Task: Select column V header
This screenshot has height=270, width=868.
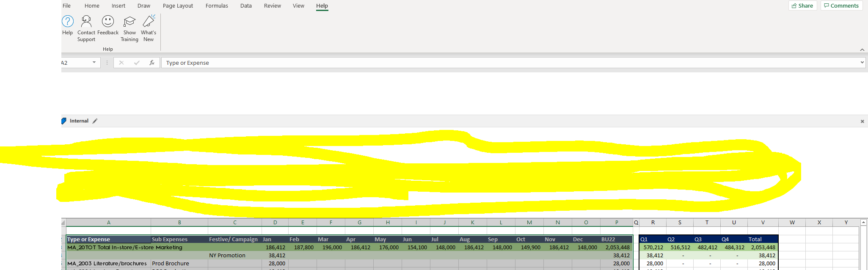Action: point(763,223)
